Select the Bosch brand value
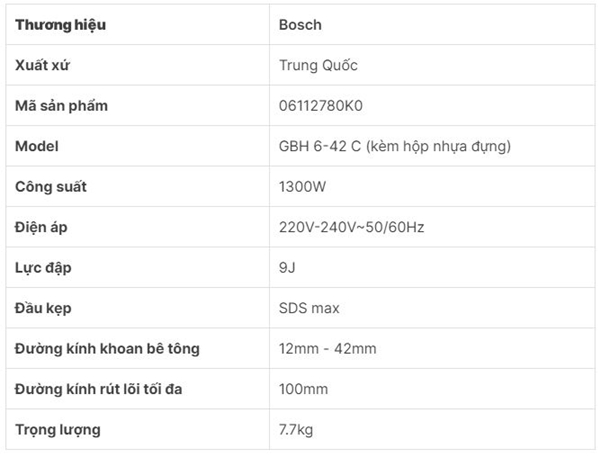 point(301,24)
